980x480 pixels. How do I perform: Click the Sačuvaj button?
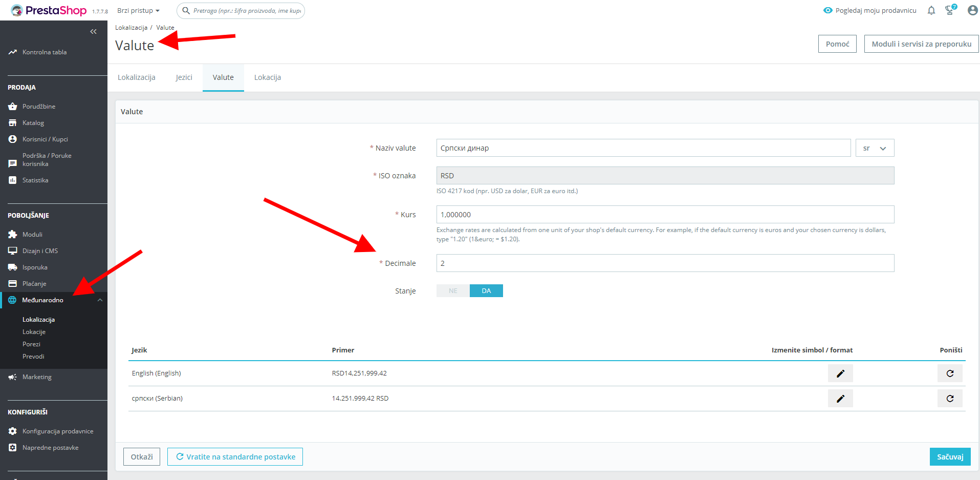[950, 457]
